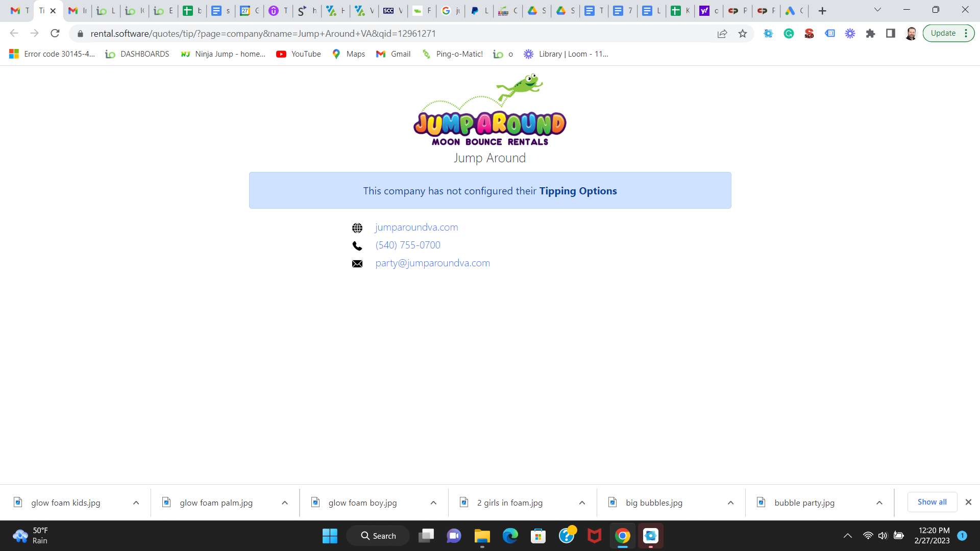This screenshot has height=551, width=980.
Task: Open Task View in the taskbar
Action: tap(426, 536)
